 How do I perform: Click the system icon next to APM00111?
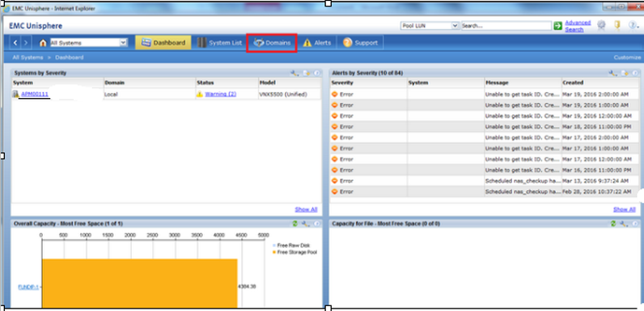[16, 94]
